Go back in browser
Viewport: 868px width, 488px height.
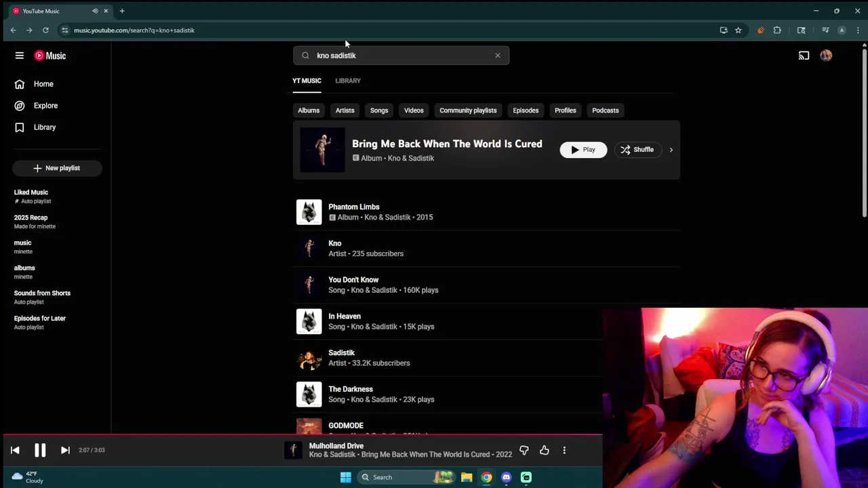click(x=13, y=30)
